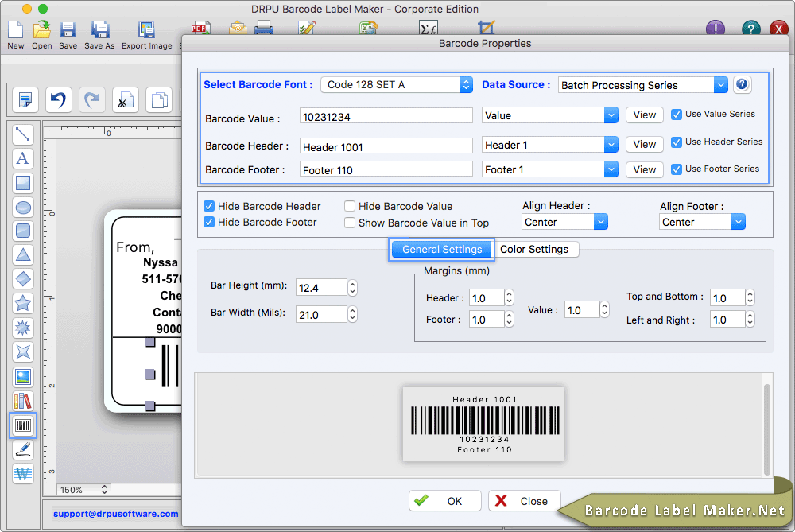Click the barcode preview thumbnail
The width and height of the screenshot is (795, 532).
click(x=483, y=424)
